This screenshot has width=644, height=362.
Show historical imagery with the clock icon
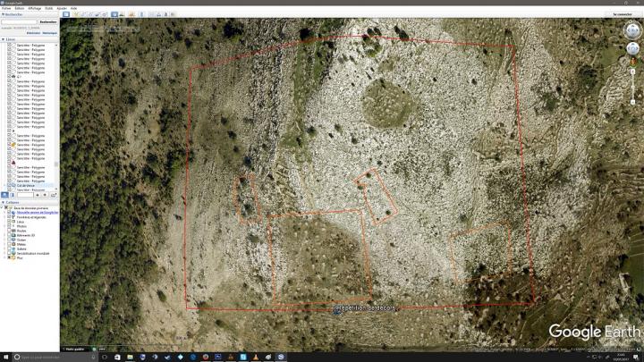(x=114, y=14)
